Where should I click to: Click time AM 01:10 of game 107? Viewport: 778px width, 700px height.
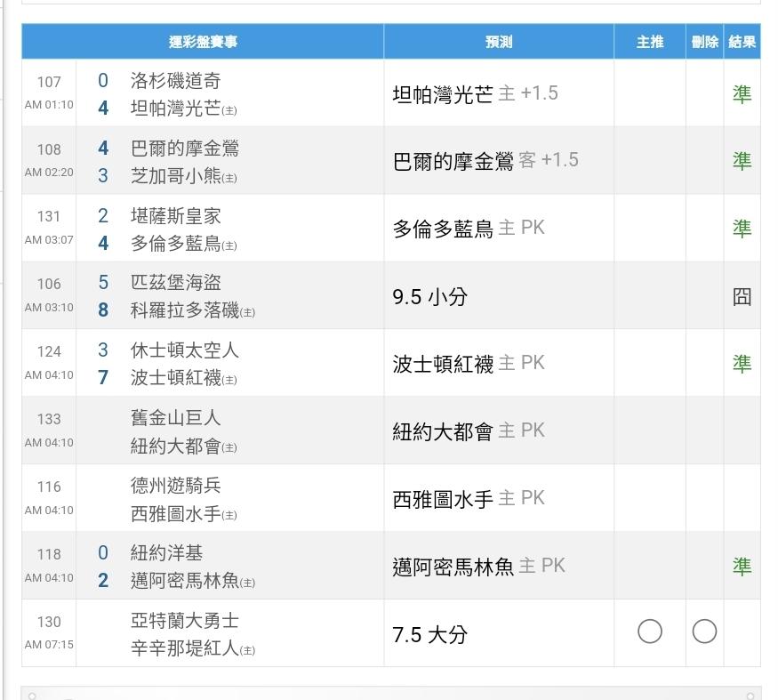pos(49,105)
